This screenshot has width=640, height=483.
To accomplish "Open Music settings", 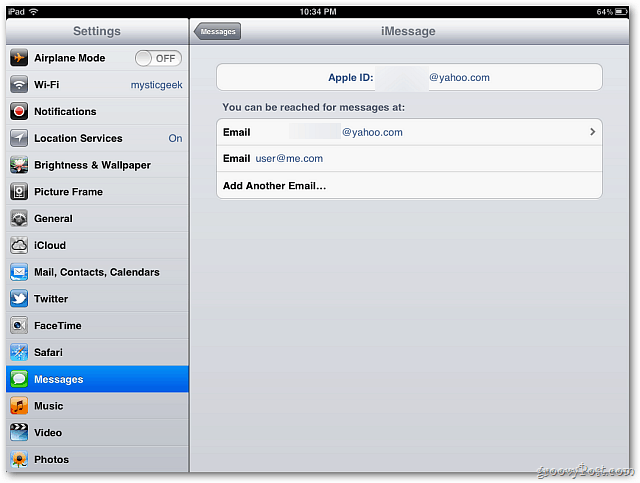I will click(97, 406).
